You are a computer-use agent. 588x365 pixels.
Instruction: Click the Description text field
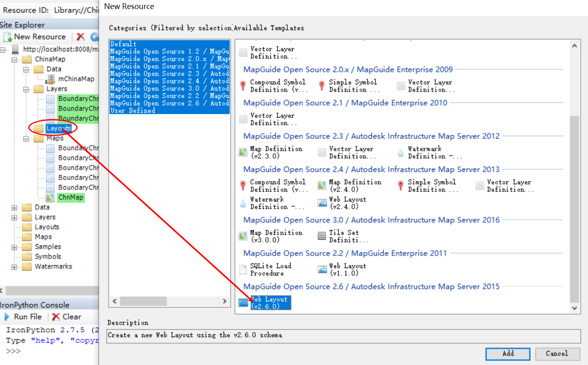point(344,336)
